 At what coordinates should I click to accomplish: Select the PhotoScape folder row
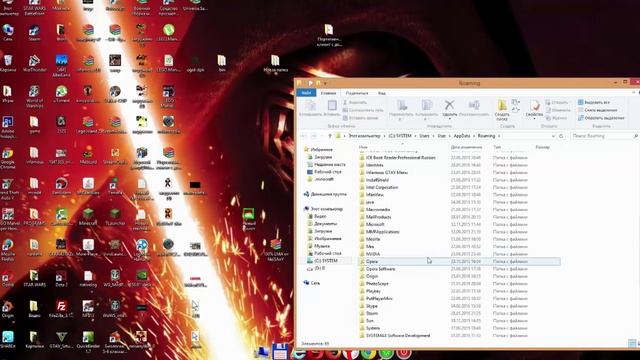click(459, 284)
